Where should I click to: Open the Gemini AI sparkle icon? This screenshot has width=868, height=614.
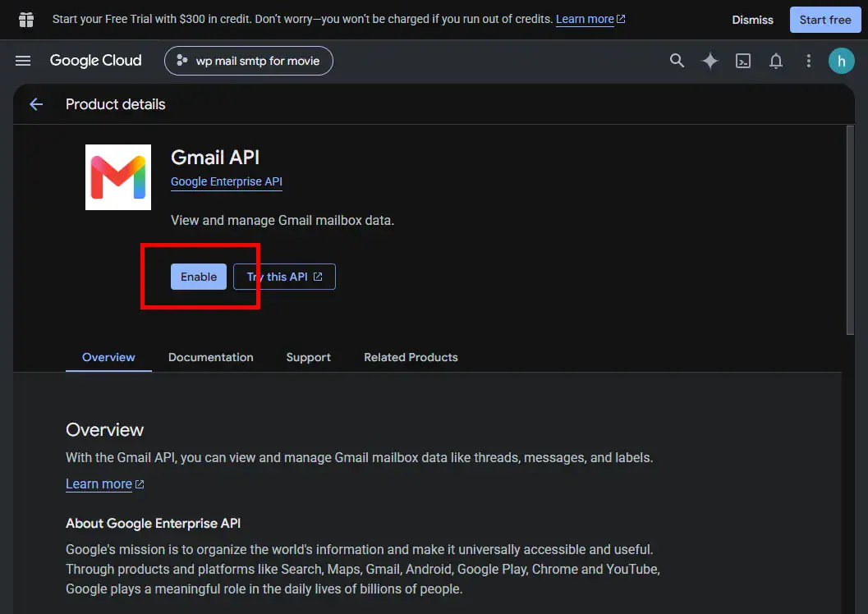tap(710, 60)
